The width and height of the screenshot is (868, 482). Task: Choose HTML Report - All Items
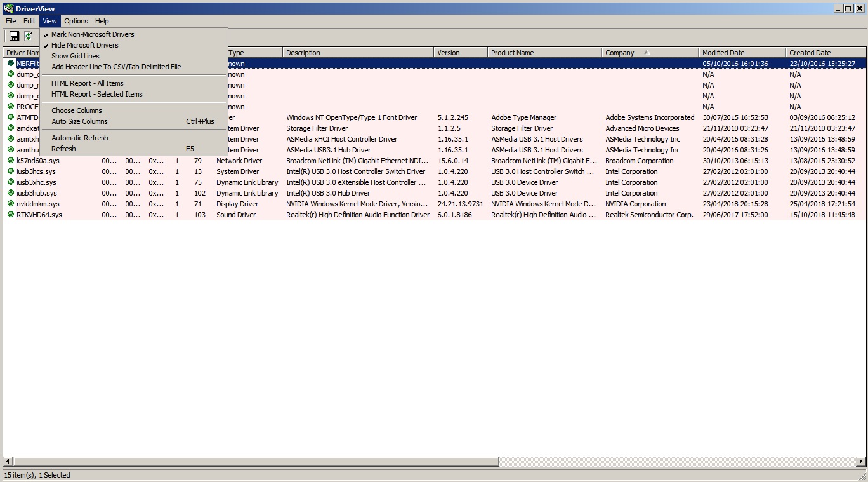(x=87, y=83)
